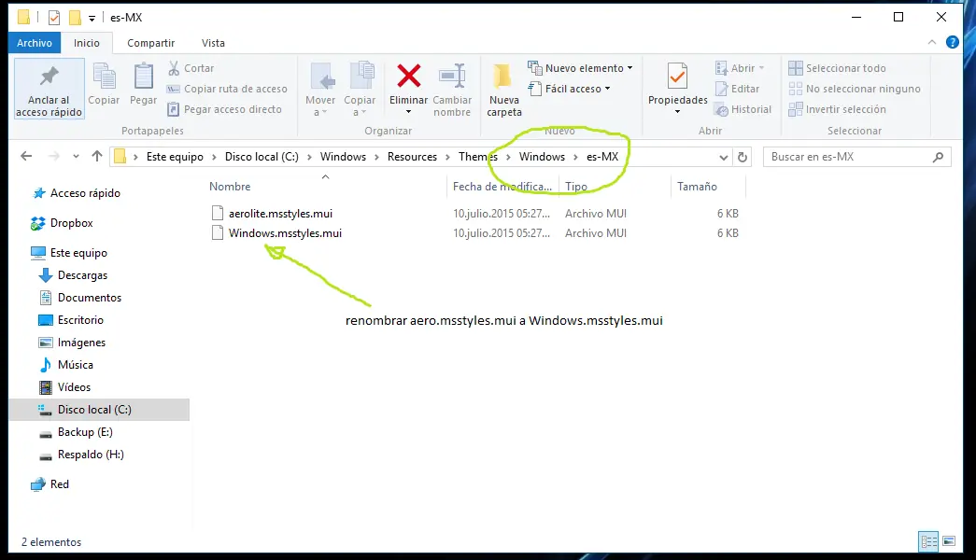The width and height of the screenshot is (976, 560).
Task: Click Seleccionar todo
Action: click(x=837, y=68)
